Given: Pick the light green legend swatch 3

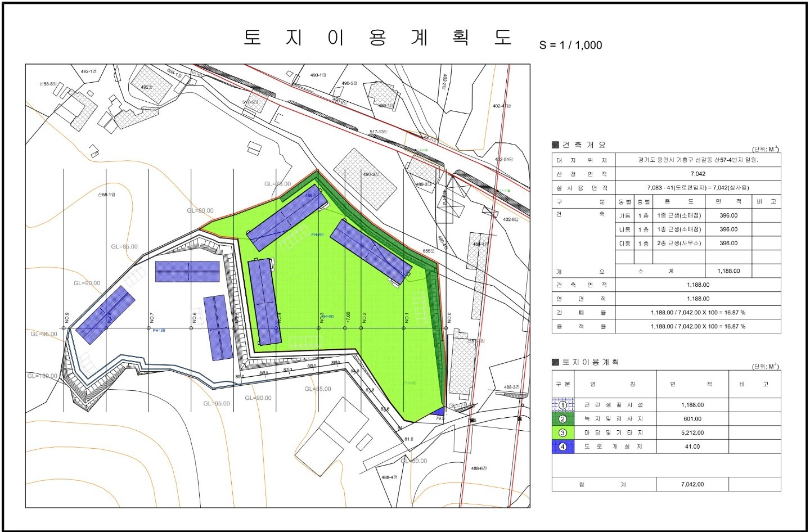Looking at the screenshot, I should 563,433.
